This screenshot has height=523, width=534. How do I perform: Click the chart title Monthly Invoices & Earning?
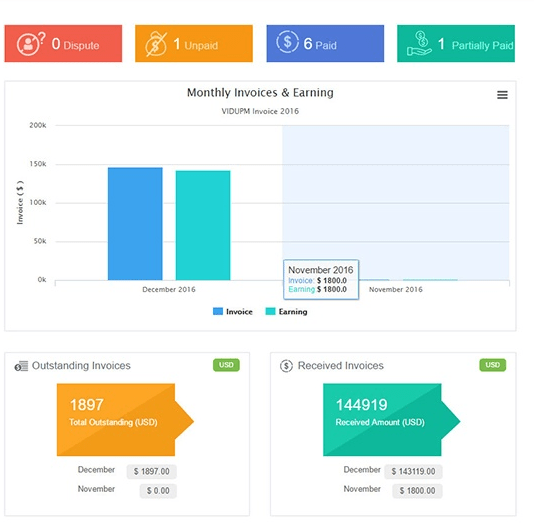tap(260, 93)
